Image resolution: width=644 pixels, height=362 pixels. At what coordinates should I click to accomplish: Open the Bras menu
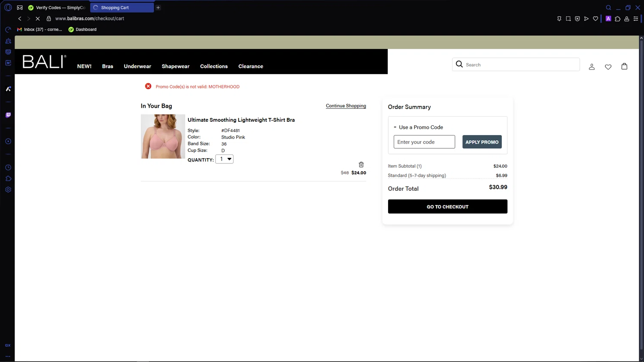(108, 66)
